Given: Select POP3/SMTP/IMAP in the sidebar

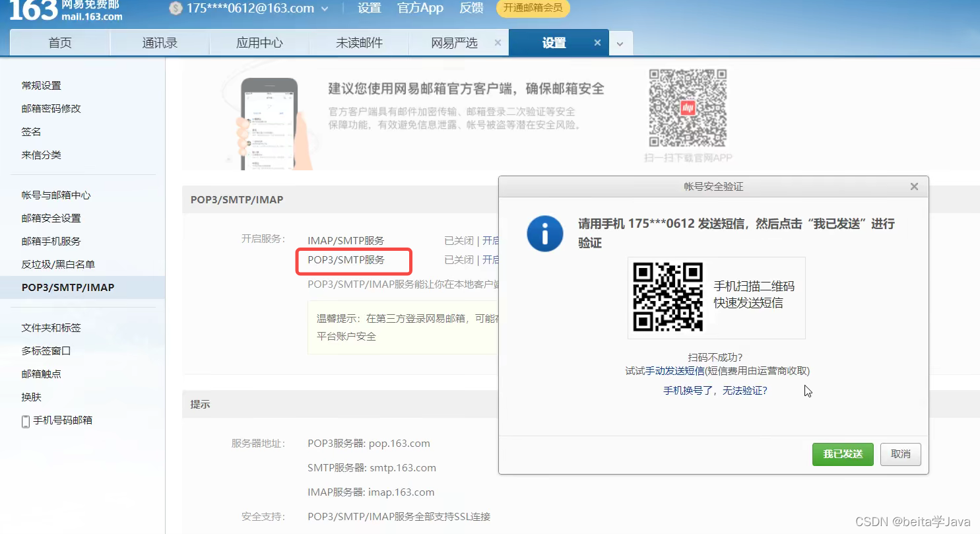Looking at the screenshot, I should [x=82, y=287].
